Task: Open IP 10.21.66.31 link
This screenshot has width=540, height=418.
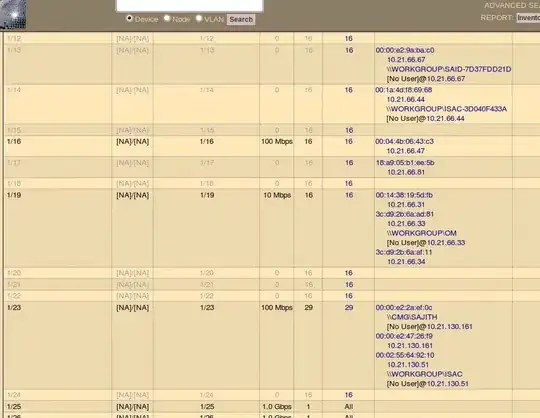Action: coord(406,205)
